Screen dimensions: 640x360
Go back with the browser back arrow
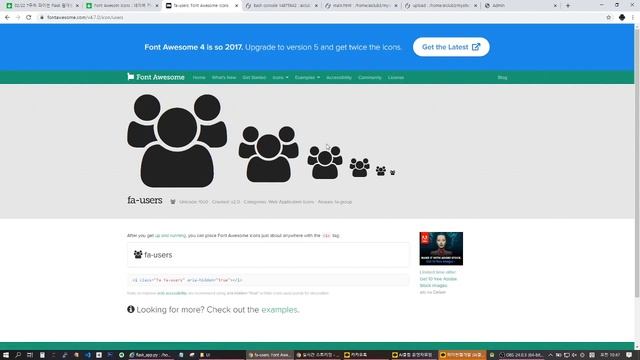7,18
